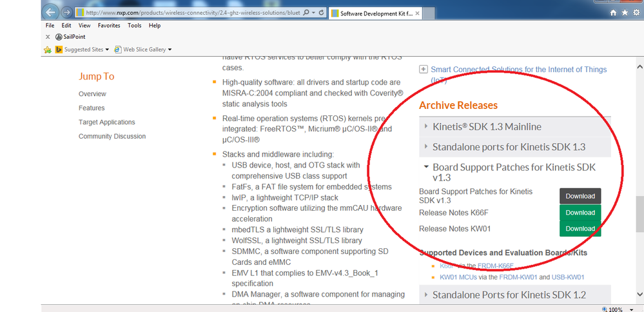
Task: Click the 'Release Notes K66F' label text
Action: tap(453, 213)
